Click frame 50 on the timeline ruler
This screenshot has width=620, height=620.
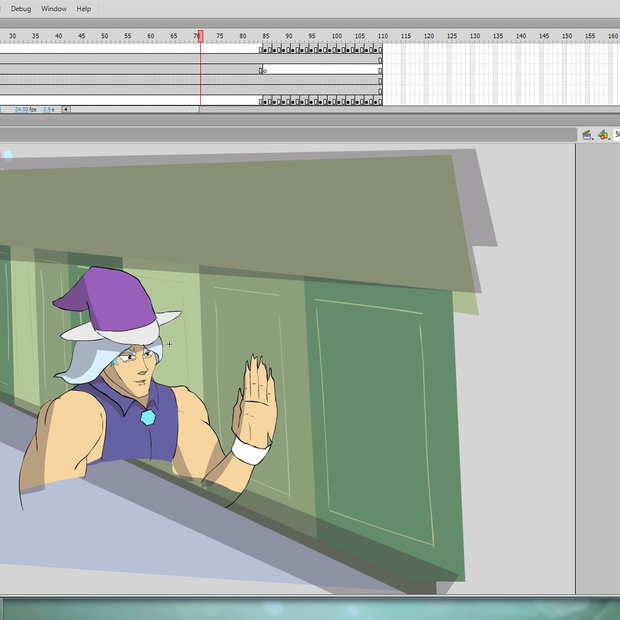tap(104, 36)
